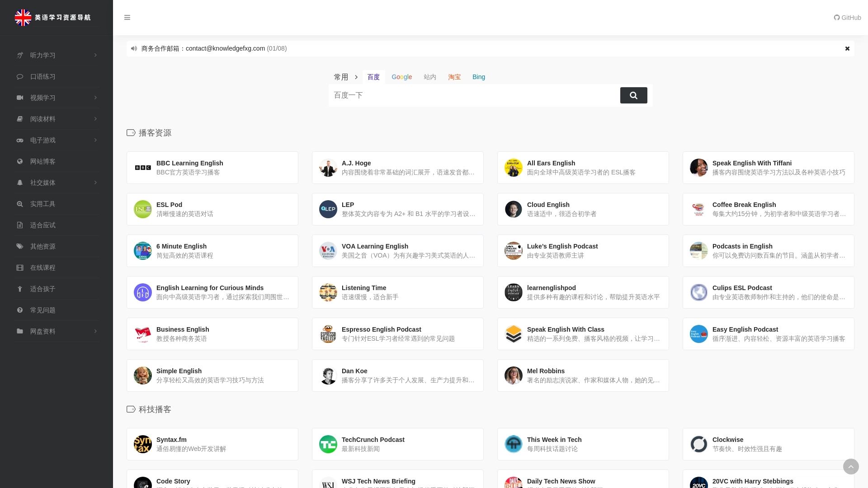868x488 pixels.
Task: Click the 常见问题 question icon
Action: click(20, 310)
